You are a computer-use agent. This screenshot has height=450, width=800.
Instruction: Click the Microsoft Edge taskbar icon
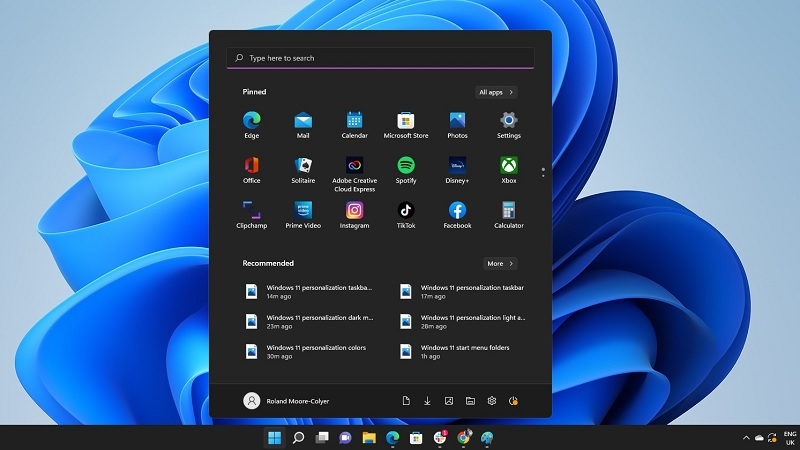click(x=392, y=438)
